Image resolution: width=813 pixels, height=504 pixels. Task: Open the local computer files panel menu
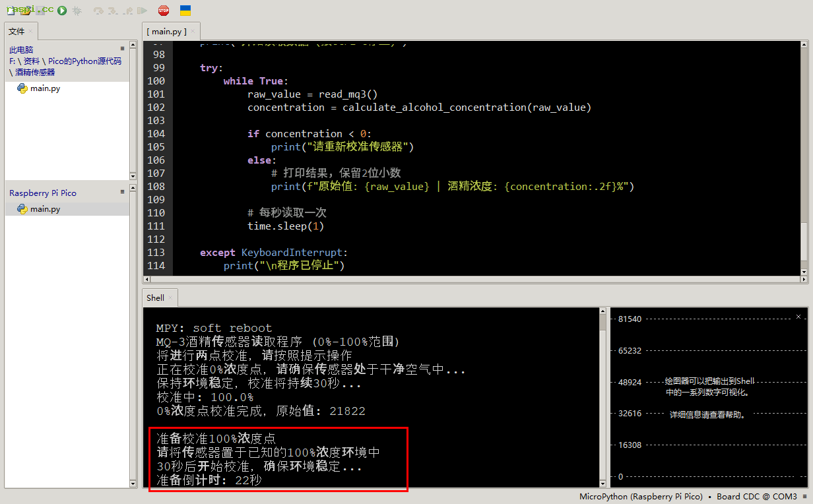pos(122,49)
